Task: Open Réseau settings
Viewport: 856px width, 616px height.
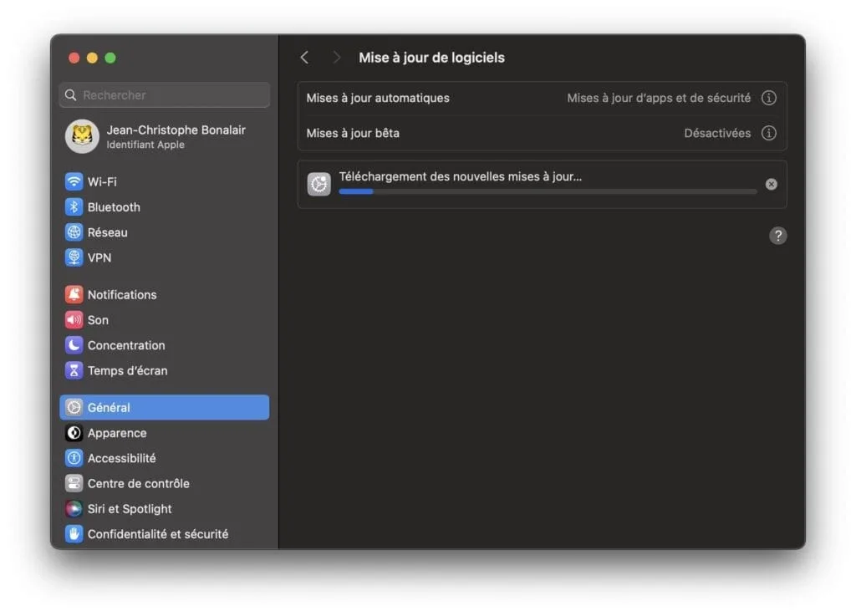Action: [x=74, y=232]
